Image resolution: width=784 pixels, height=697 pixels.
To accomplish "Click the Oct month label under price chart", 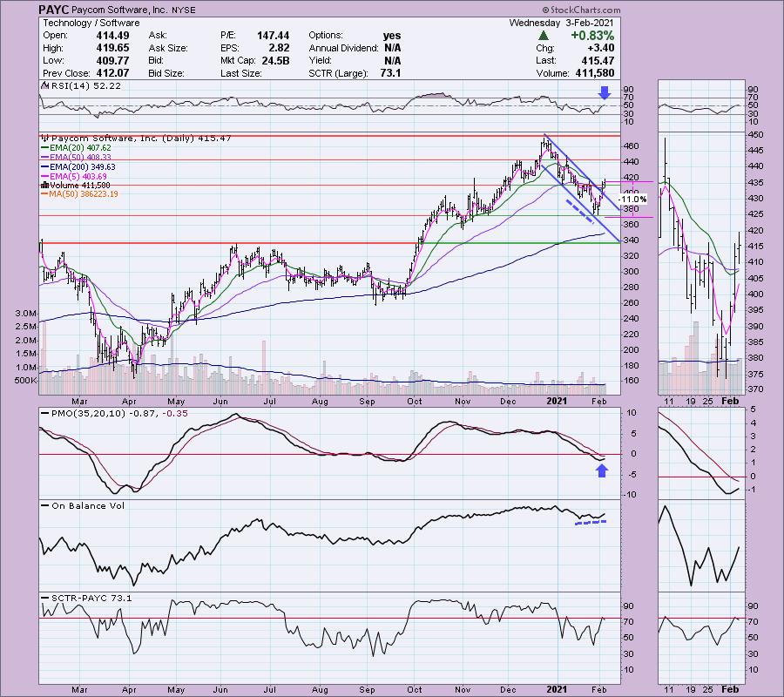I will [x=414, y=402].
